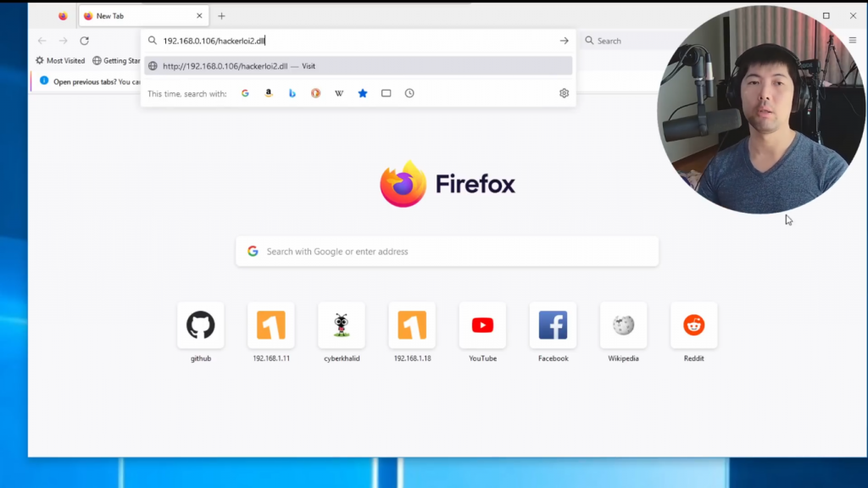868x488 pixels.
Task: Open the Firefox hamburger menu
Action: (x=853, y=41)
